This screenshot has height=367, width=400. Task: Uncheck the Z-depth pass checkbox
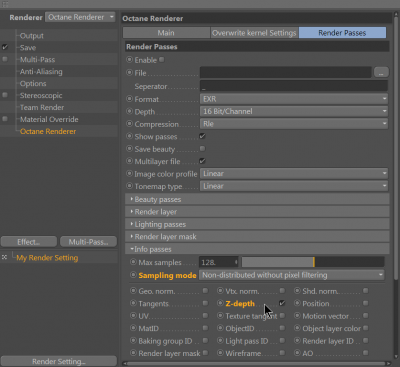[x=282, y=303]
